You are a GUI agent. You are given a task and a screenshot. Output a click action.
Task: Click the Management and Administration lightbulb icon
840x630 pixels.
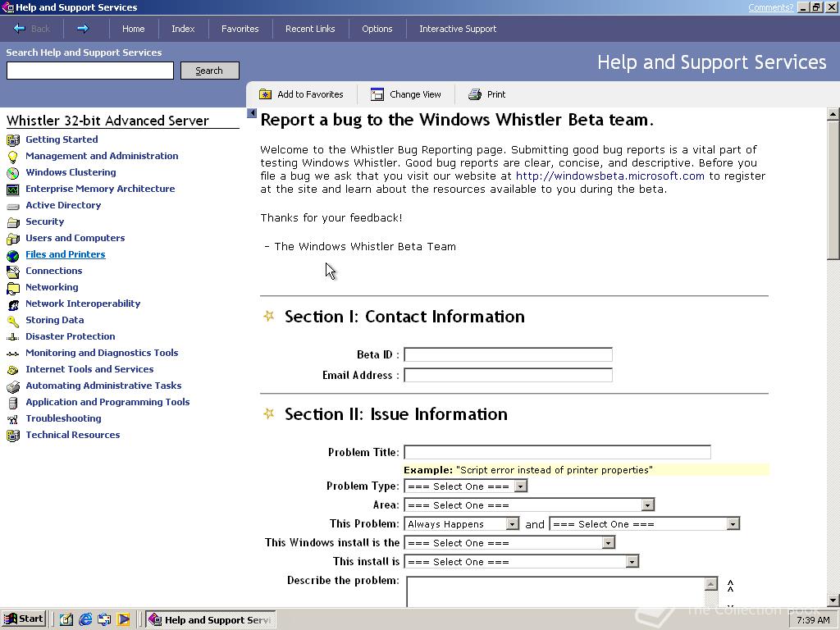pos(13,157)
